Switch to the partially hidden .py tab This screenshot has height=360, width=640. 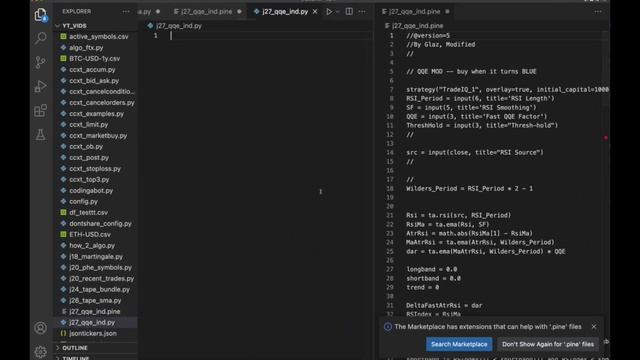pos(149,11)
